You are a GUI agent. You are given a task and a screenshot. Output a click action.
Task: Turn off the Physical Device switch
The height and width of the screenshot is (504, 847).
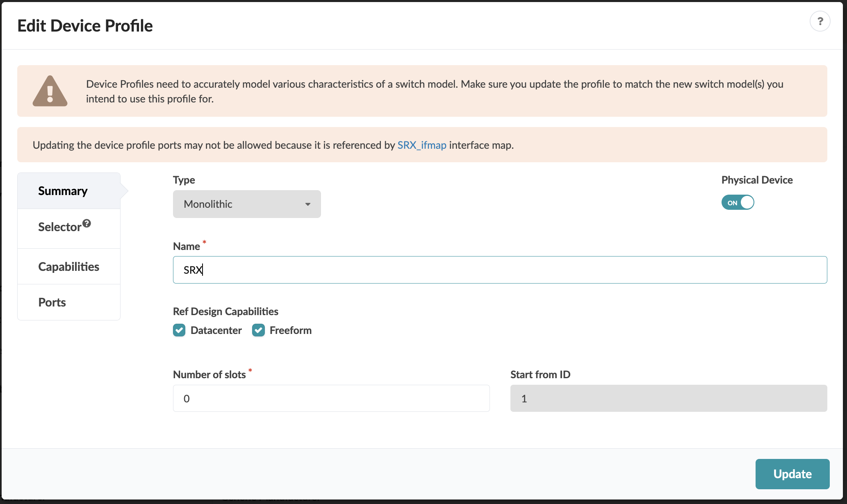[738, 202]
